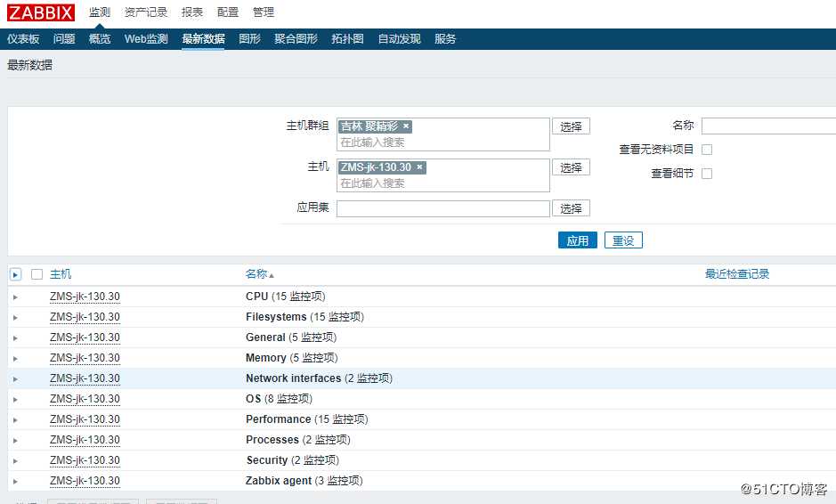Click the 'CPU (15 监控项)' text

pyautogui.click(x=285, y=297)
